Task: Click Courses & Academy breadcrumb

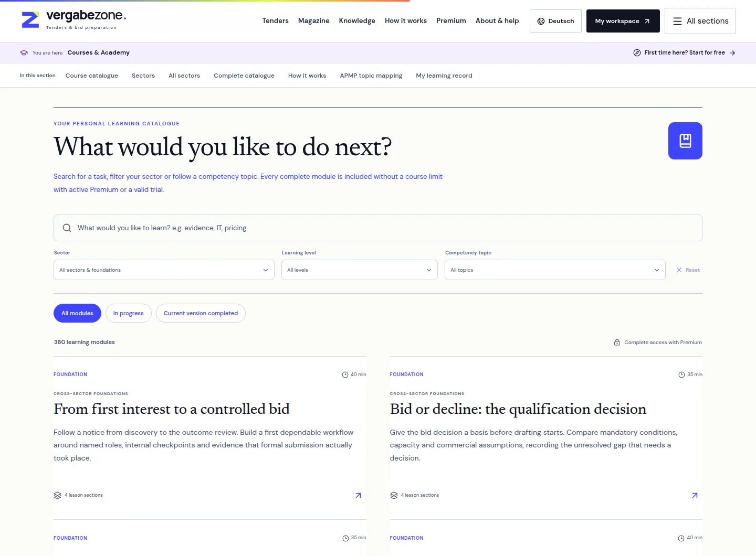Action: coord(99,53)
